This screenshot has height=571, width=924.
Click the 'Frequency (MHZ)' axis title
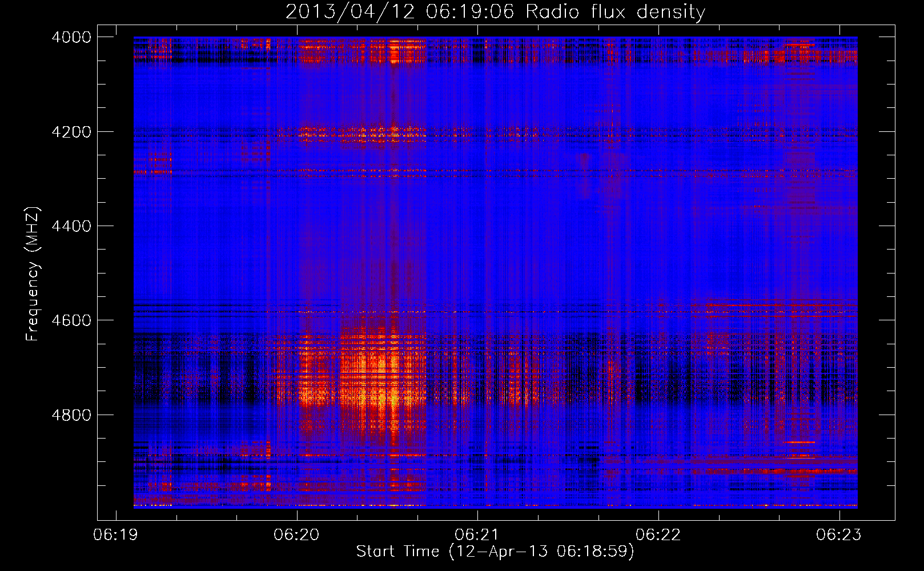click(33, 274)
